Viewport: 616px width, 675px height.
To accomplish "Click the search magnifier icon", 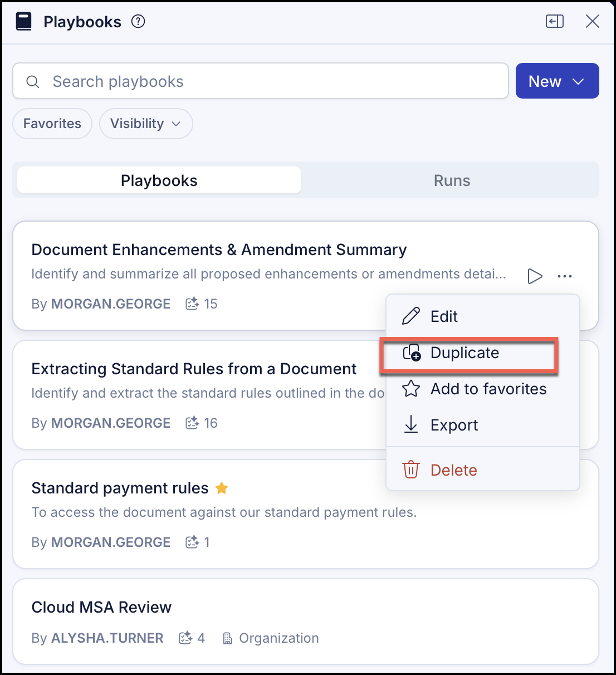I will (33, 82).
